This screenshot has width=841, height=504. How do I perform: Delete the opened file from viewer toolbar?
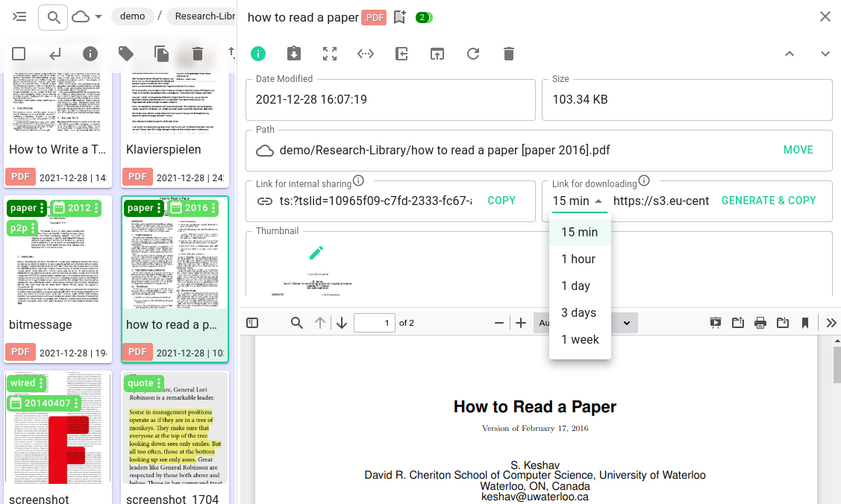(x=509, y=54)
